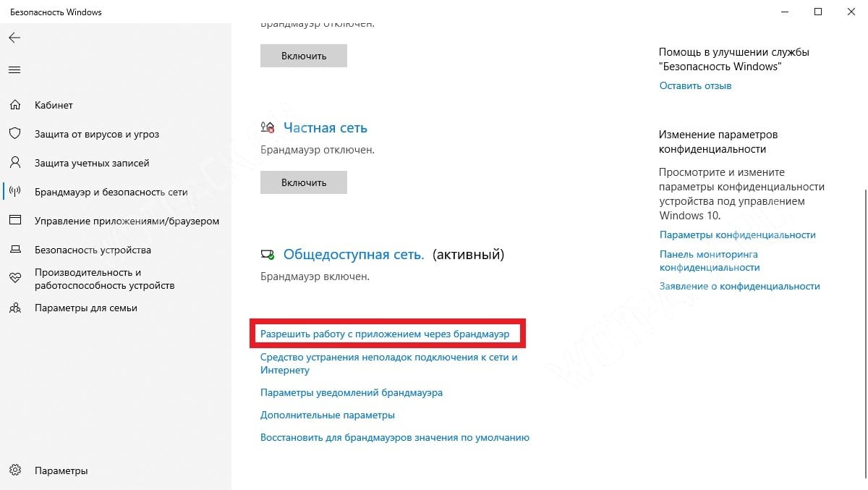The width and height of the screenshot is (868, 490).
Task: Click Разрешить работу с приложением через брандмауэр
Action: pos(385,334)
